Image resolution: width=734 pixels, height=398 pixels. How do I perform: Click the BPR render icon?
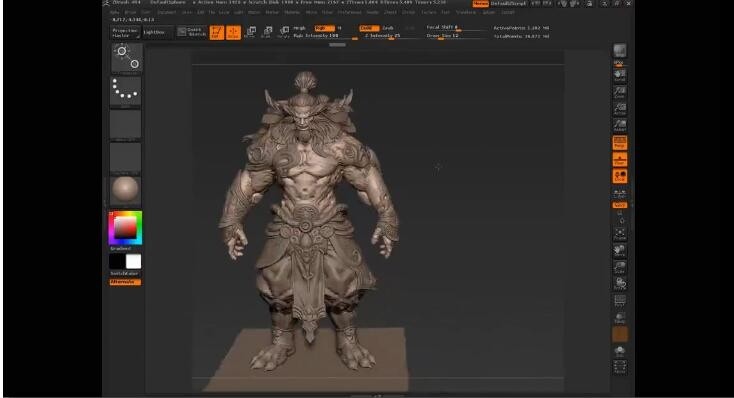[x=620, y=51]
